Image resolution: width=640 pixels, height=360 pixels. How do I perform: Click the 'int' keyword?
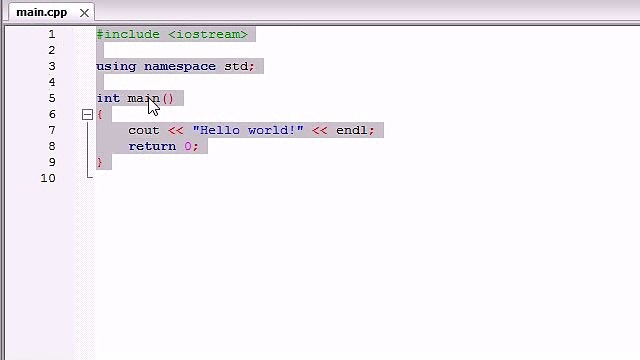[108, 98]
